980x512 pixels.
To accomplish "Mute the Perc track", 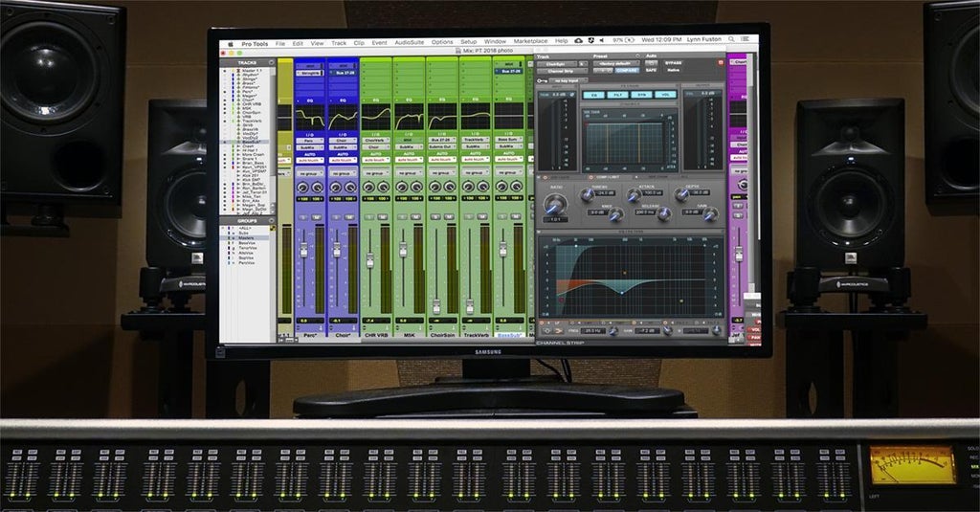I will (317, 217).
